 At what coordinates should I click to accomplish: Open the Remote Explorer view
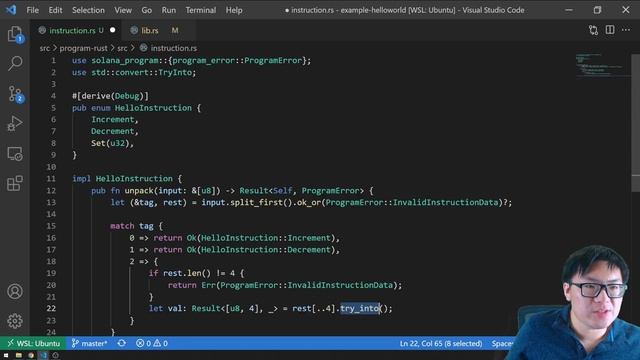click(x=15, y=154)
